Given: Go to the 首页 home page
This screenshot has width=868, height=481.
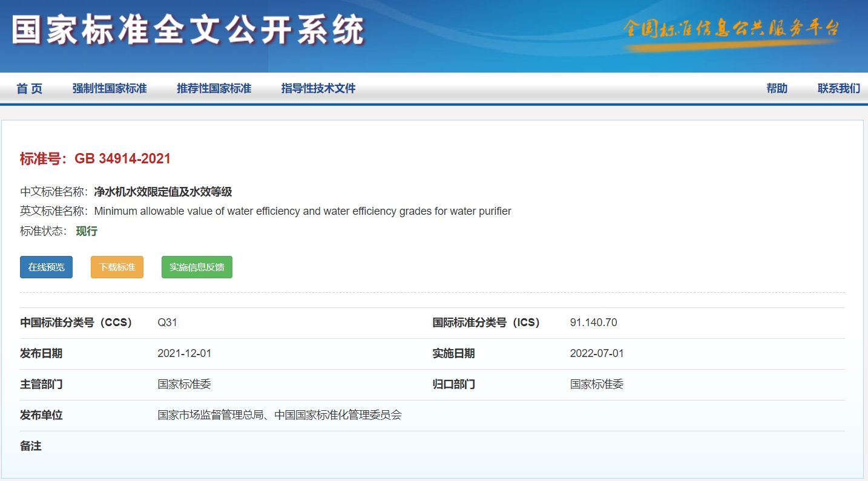Looking at the screenshot, I should [x=29, y=89].
